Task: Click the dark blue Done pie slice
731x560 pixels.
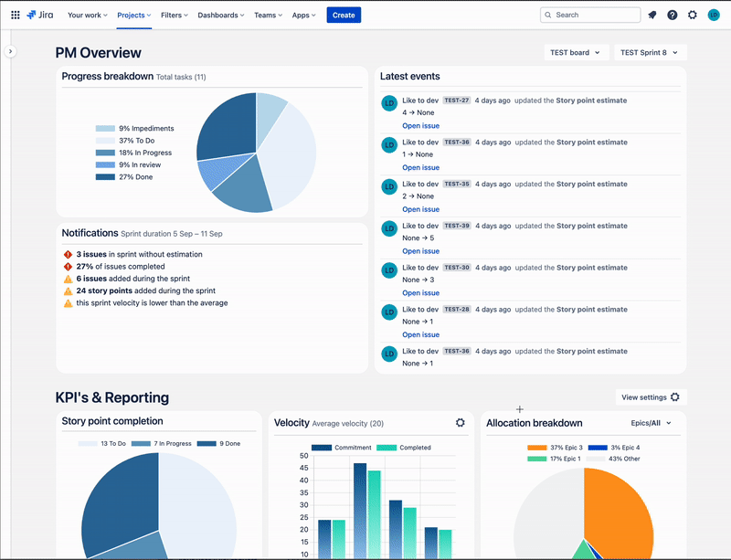Action: coord(229,128)
